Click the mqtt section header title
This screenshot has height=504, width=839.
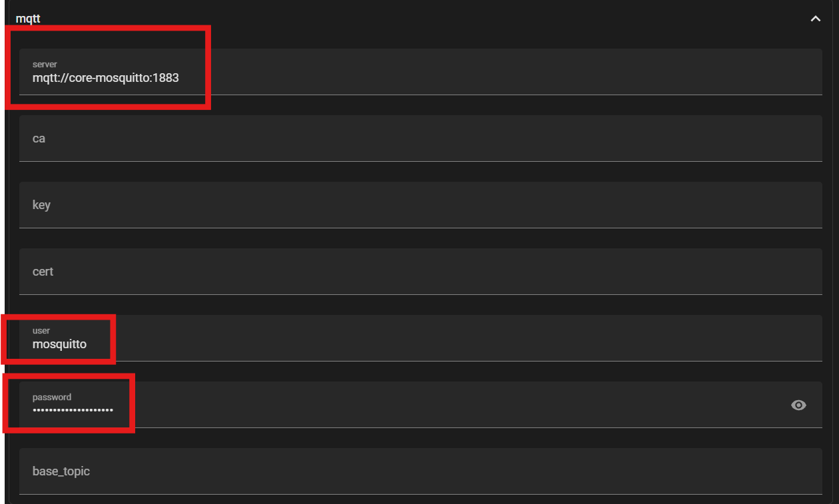pyautogui.click(x=28, y=19)
